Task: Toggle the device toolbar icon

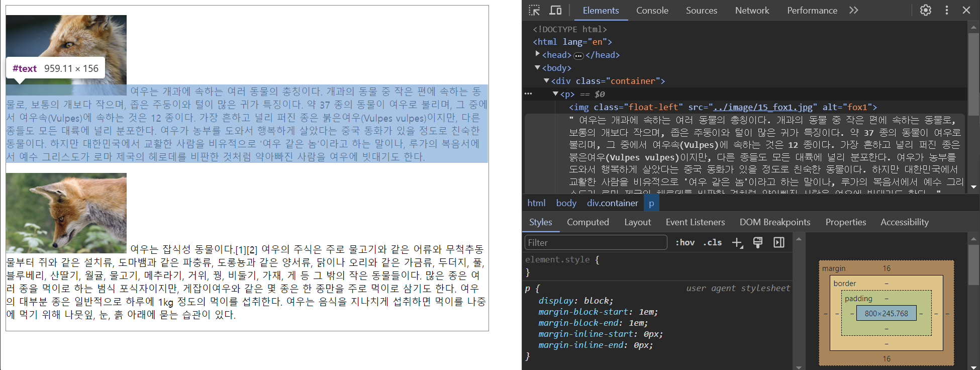Action: [x=555, y=10]
